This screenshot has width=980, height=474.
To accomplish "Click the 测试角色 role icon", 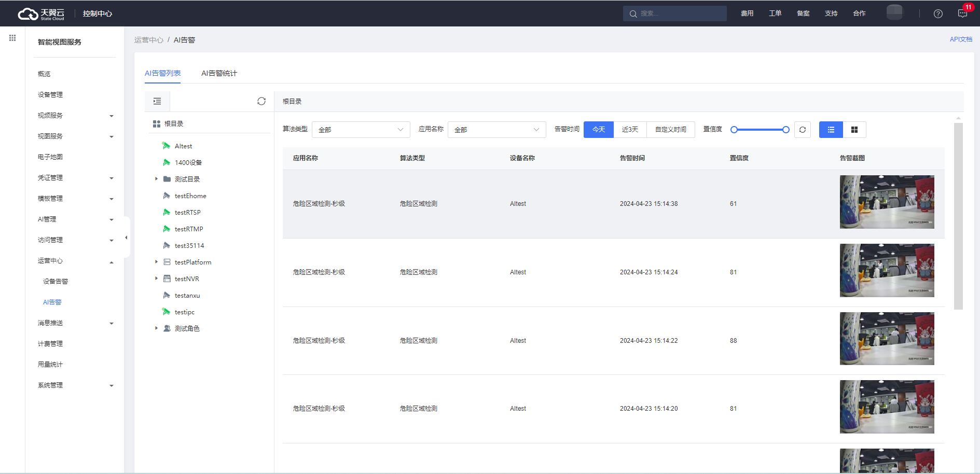I will (x=167, y=328).
